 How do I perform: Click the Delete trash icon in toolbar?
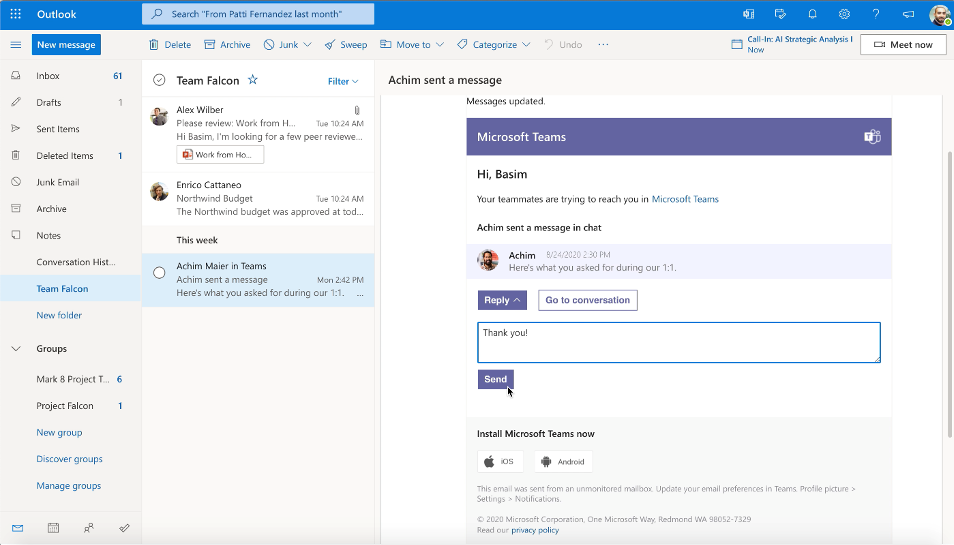(x=154, y=44)
